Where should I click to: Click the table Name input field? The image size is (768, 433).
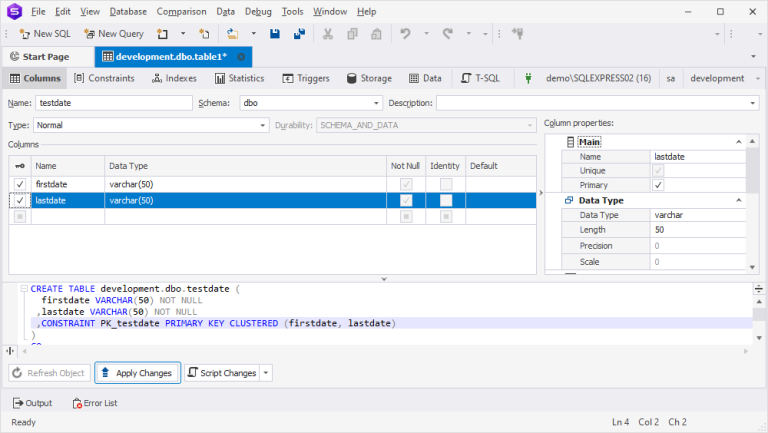113,102
